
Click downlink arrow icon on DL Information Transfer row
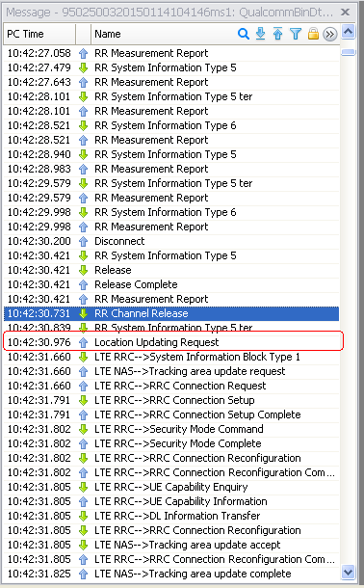[x=83, y=516]
